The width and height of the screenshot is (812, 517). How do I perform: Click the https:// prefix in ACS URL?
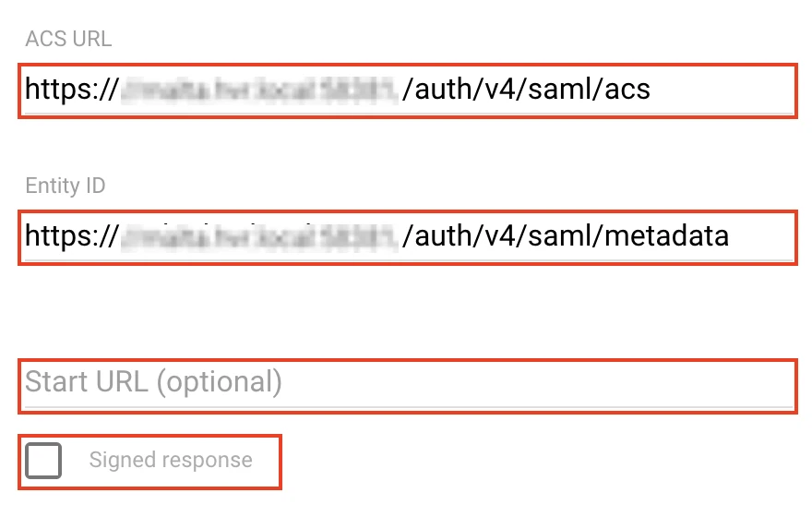click(x=70, y=90)
